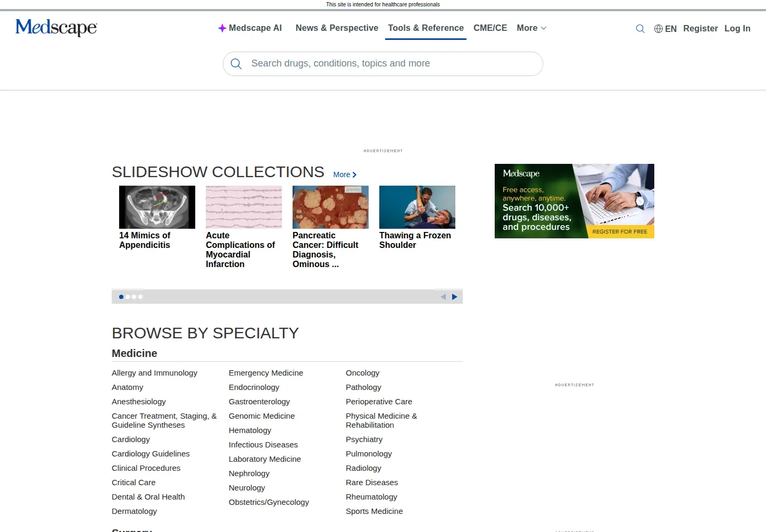The width and height of the screenshot is (766, 532).
Task: Open Oncology specialty
Action: [x=362, y=373]
